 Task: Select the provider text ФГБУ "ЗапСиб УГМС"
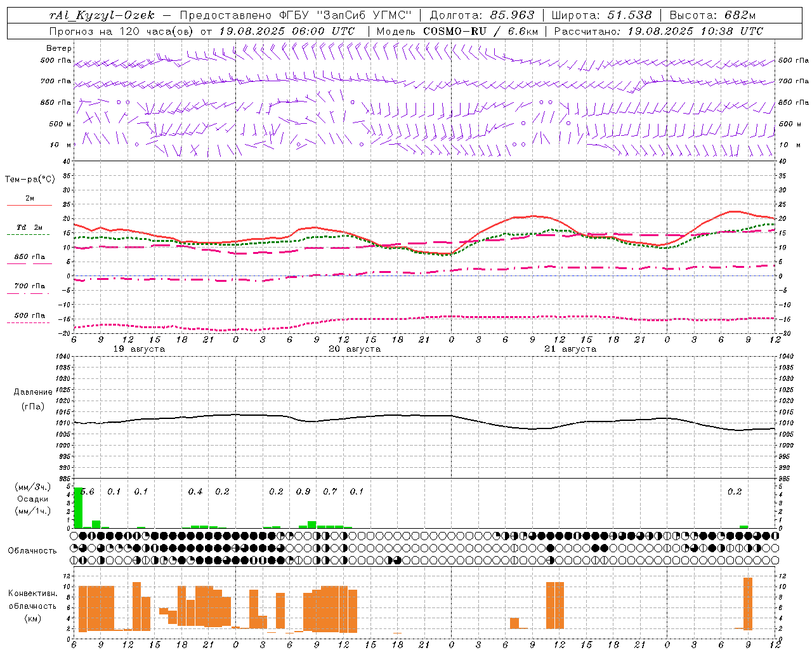pos(345,15)
